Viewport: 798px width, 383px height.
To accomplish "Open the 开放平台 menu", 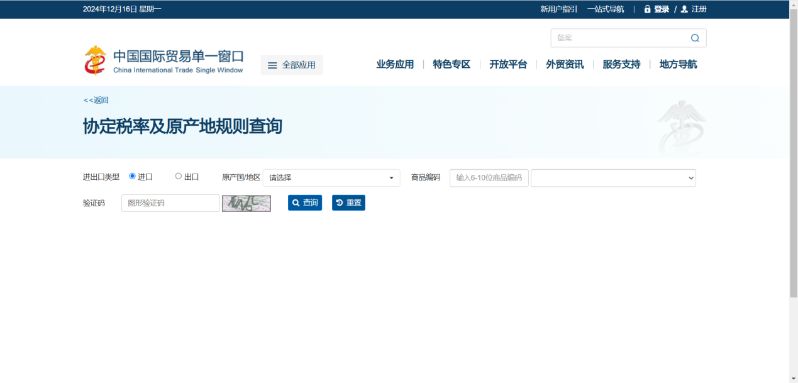I will click(x=508, y=65).
